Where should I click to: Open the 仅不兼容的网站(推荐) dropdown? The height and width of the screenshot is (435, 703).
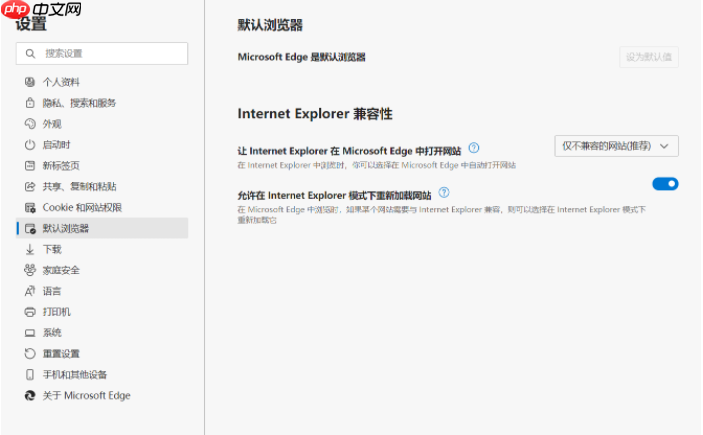616,146
